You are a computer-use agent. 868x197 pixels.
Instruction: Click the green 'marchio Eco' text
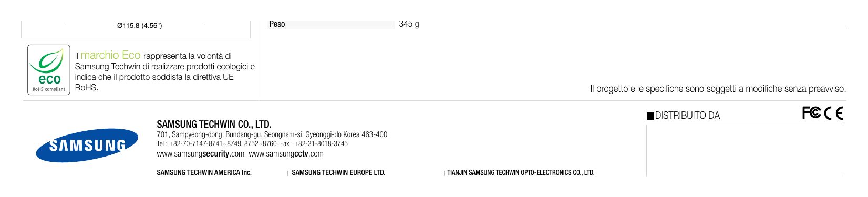coord(111,55)
